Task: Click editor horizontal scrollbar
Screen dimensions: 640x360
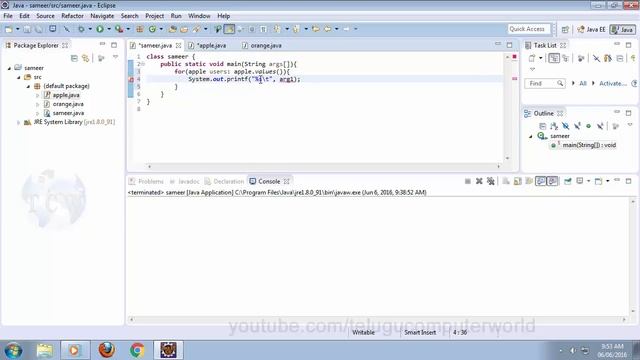Action: pos(324,166)
